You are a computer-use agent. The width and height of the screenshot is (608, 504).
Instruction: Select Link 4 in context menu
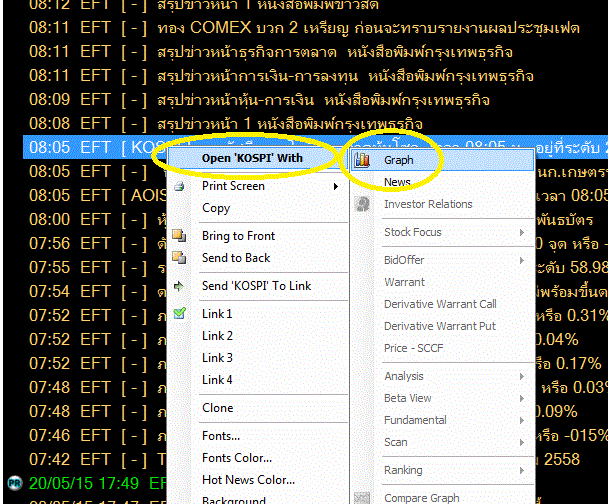217,380
